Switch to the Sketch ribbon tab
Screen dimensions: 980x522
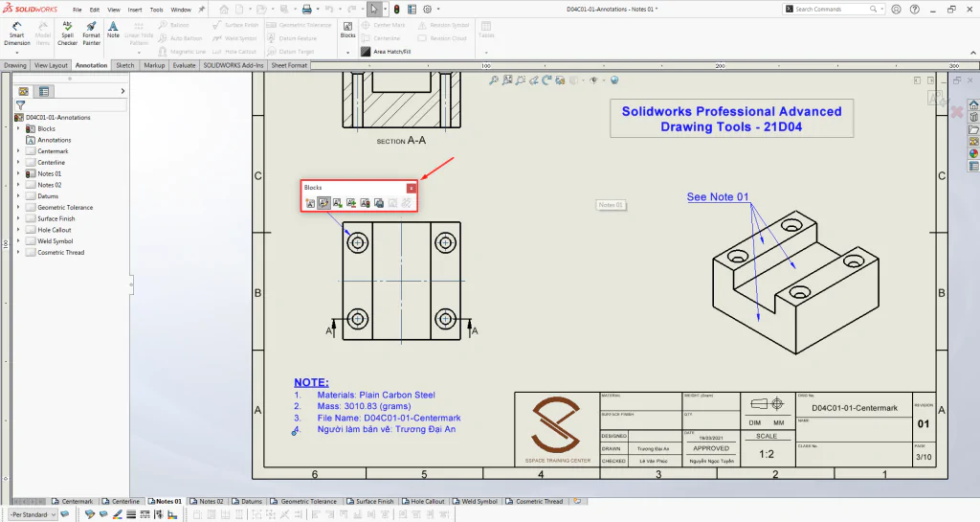pyautogui.click(x=125, y=65)
